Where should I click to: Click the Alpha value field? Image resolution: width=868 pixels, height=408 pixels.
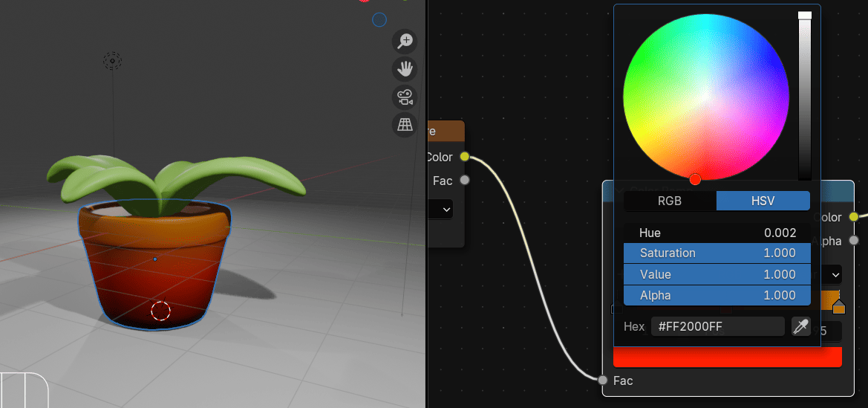tap(717, 295)
